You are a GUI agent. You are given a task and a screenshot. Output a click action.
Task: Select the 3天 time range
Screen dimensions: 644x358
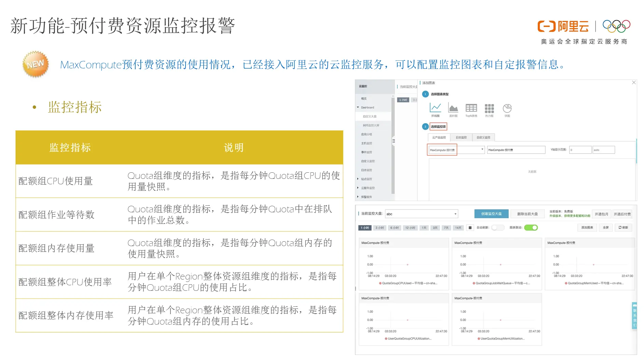pyautogui.click(x=435, y=228)
